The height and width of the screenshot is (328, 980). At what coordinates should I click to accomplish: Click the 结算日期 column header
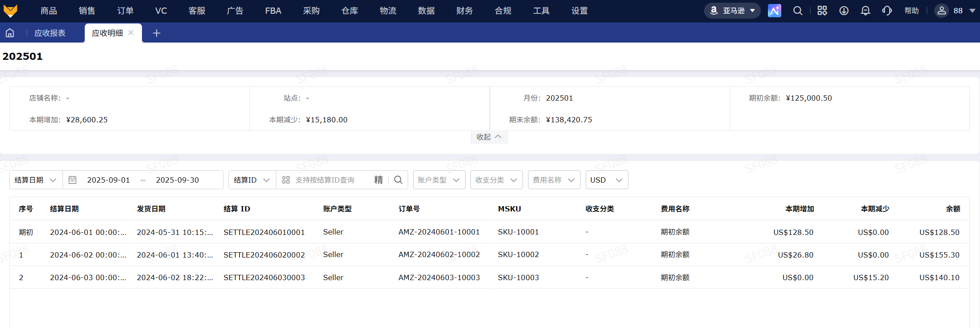(x=64, y=209)
